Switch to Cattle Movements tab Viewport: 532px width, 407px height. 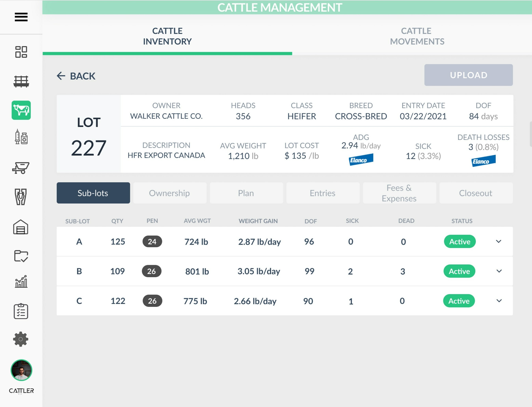[417, 36]
